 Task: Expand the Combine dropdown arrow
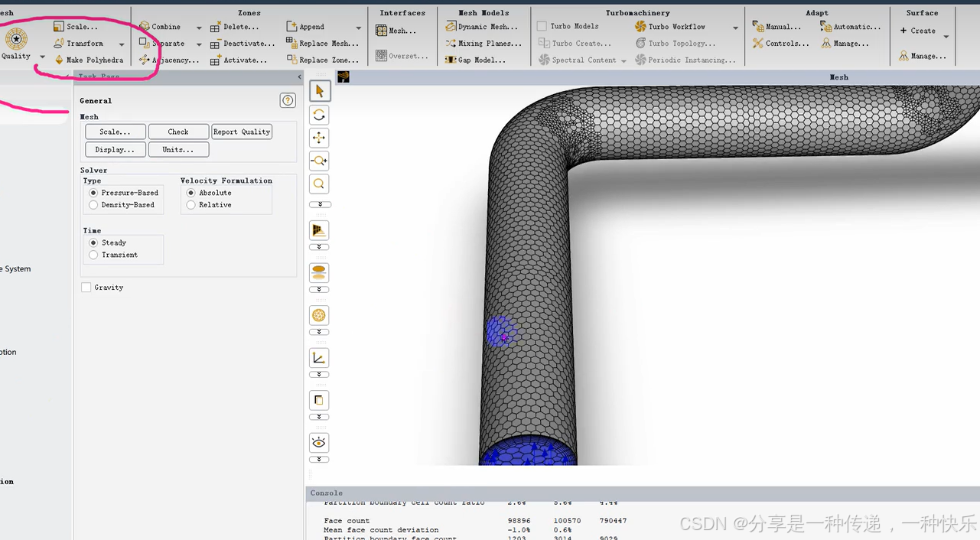[199, 28]
